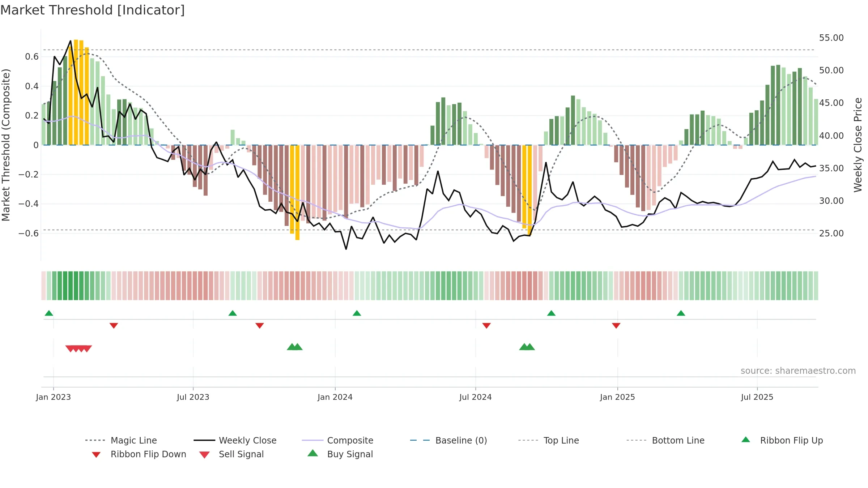The image size is (868, 488).
Task: Click the sell signal triangle icon in legend
Action: 204,455
